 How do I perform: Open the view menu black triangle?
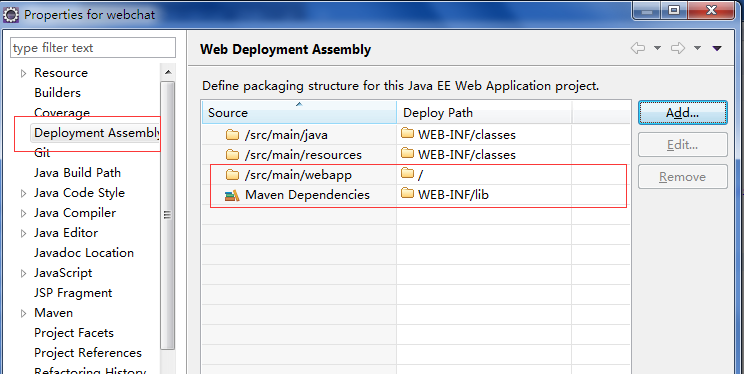(x=717, y=48)
